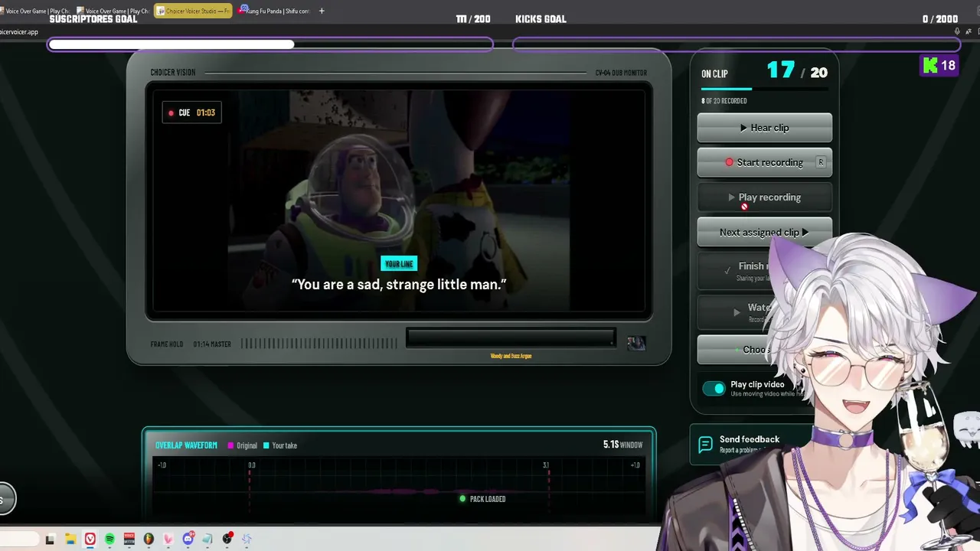
Task: Click the Your Line subtitle quote
Action: point(399,285)
